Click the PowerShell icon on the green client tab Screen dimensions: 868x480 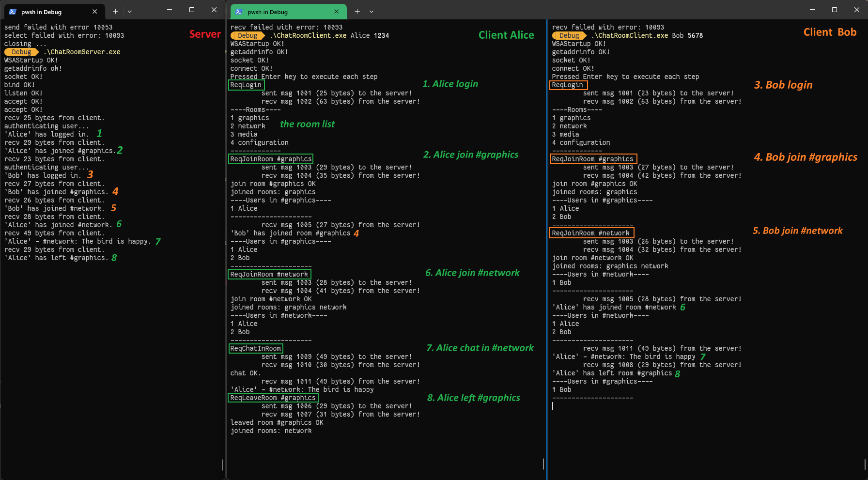[x=239, y=12]
